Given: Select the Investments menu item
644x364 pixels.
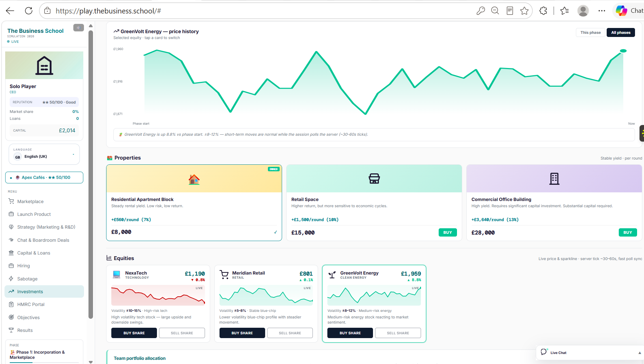Looking at the screenshot, I should point(44,291).
